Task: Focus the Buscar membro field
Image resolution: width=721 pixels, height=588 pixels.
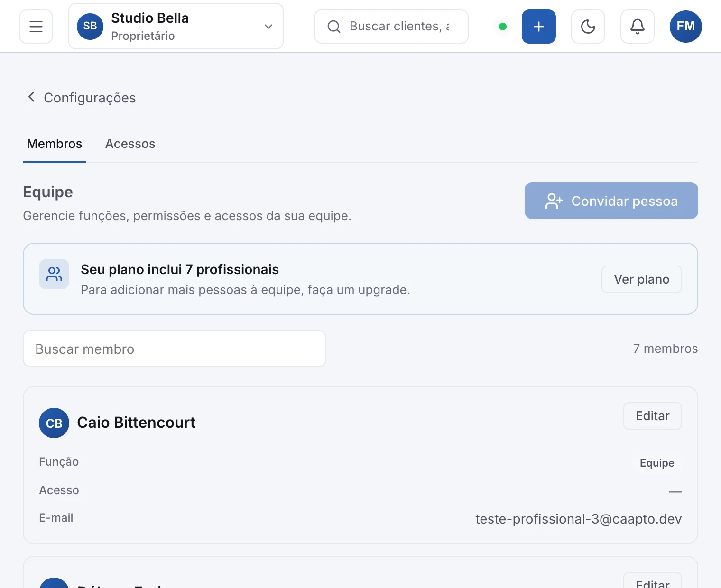Action: (x=175, y=349)
